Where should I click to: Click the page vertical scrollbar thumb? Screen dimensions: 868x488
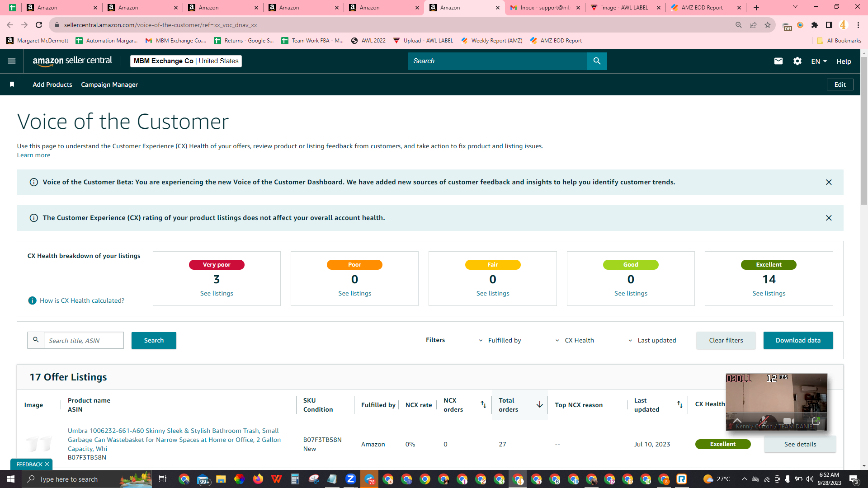point(864,131)
